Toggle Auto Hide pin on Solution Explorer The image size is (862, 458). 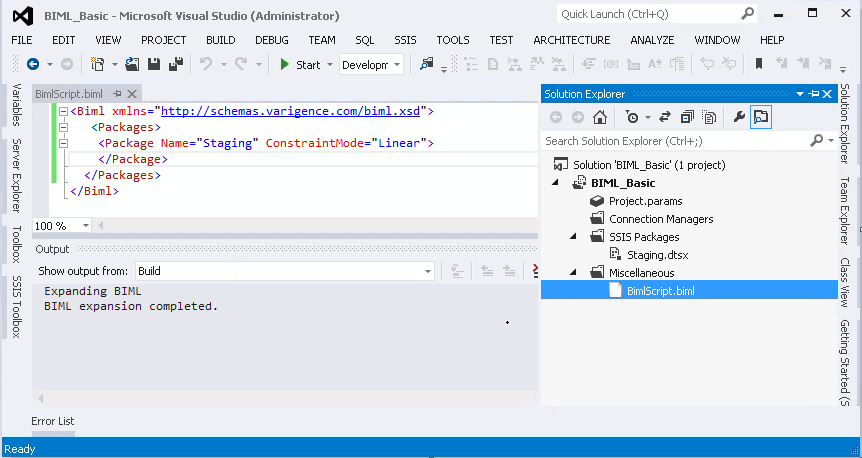point(814,94)
